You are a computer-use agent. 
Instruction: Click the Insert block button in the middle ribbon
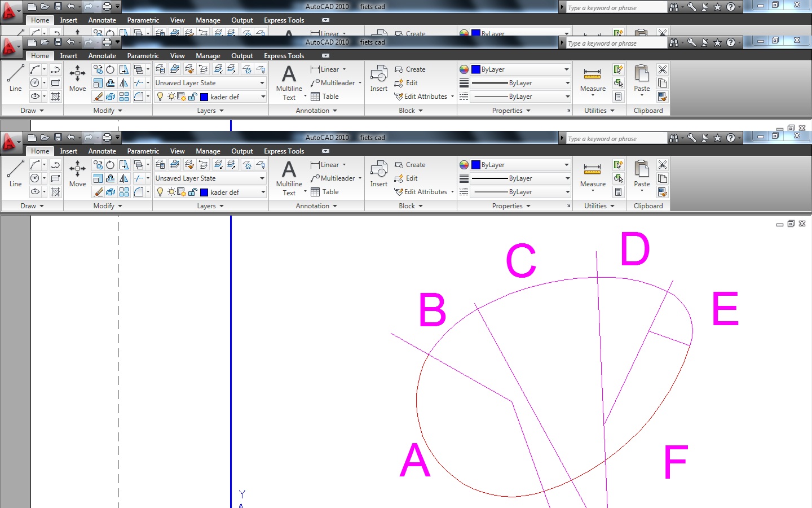pos(379,79)
